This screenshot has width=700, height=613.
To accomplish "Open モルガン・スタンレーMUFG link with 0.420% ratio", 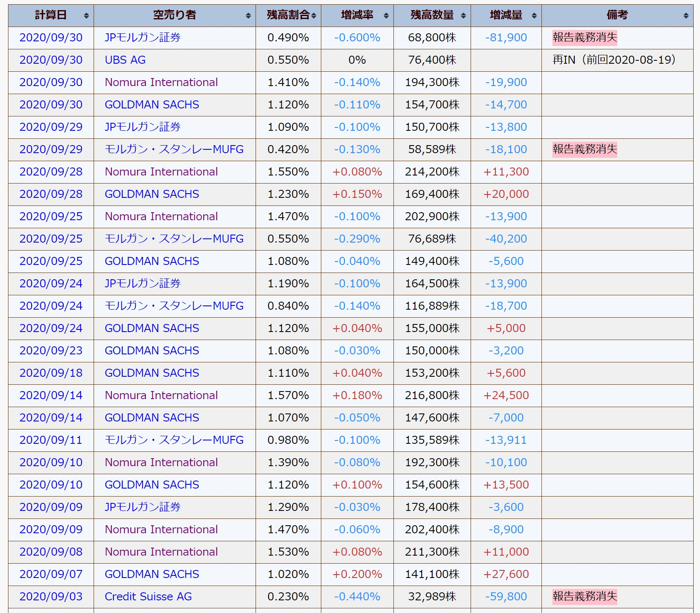I will (174, 149).
